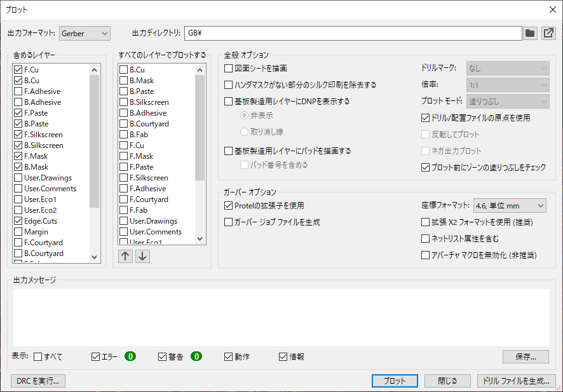Toggle B.Paste layer in included layers
Image resolution: width=563 pixels, height=392 pixels.
click(x=18, y=123)
